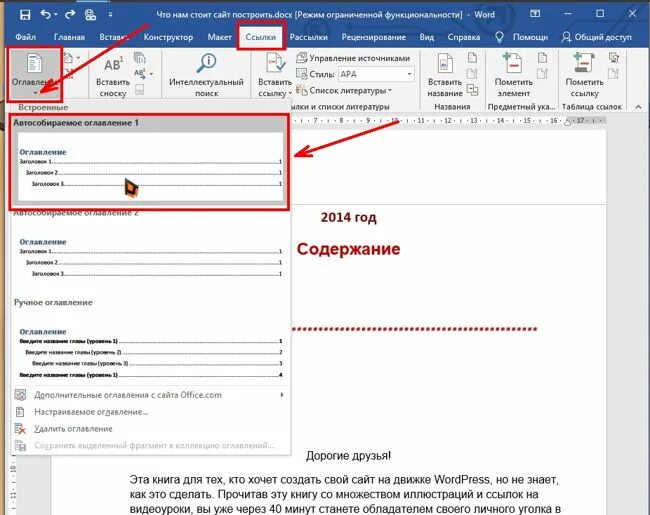The width and height of the screenshot is (650, 515).
Task: Click the insert table of figures icon
Action: (x=472, y=58)
